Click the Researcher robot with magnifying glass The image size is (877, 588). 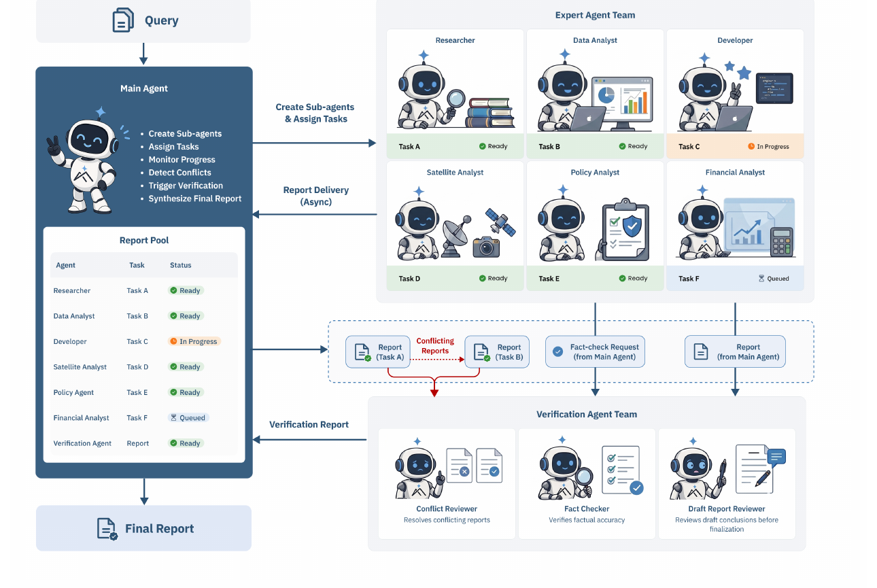pyautogui.click(x=432, y=90)
